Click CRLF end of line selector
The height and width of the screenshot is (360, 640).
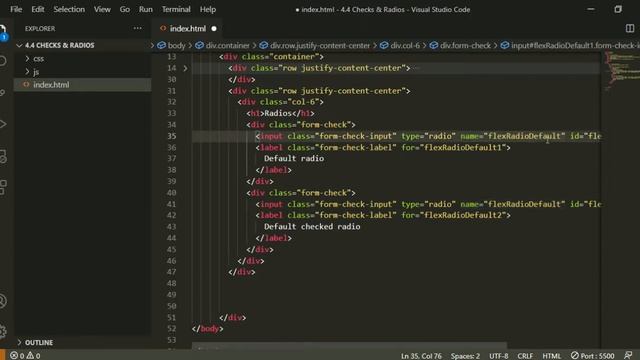pos(525,356)
